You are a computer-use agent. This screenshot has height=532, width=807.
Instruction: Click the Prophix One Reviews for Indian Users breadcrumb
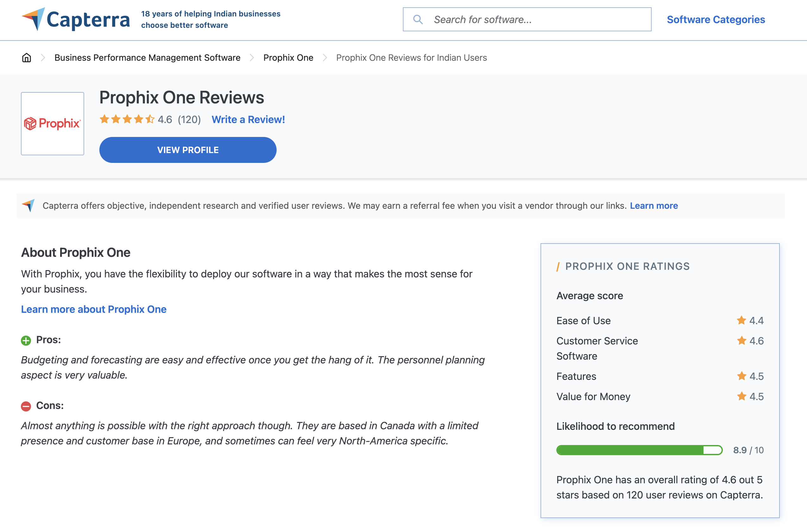411,58
